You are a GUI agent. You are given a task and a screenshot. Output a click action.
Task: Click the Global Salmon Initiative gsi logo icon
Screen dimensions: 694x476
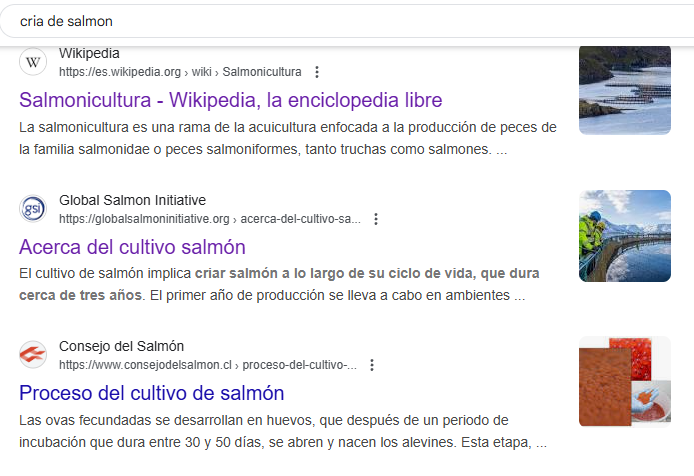click(33, 209)
